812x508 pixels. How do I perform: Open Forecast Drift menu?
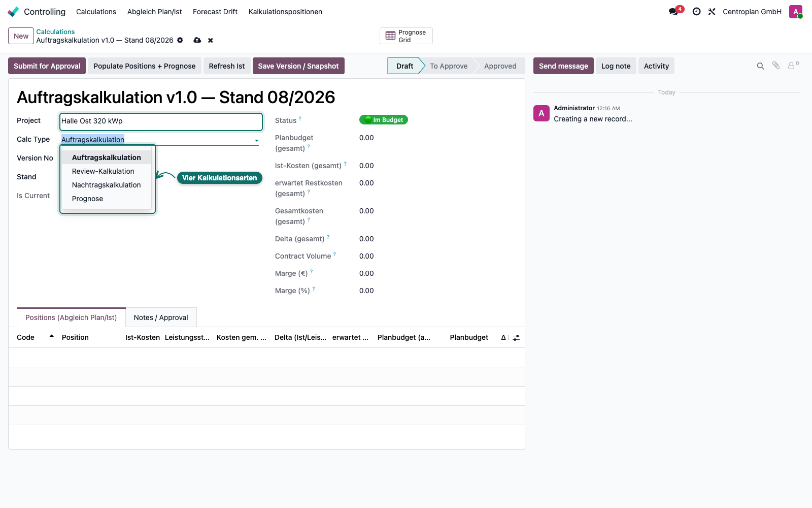(215, 12)
